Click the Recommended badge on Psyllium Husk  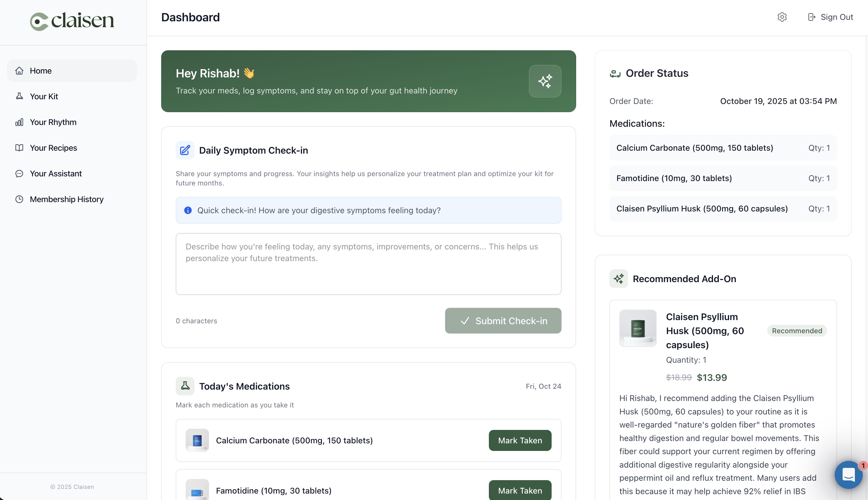point(796,330)
